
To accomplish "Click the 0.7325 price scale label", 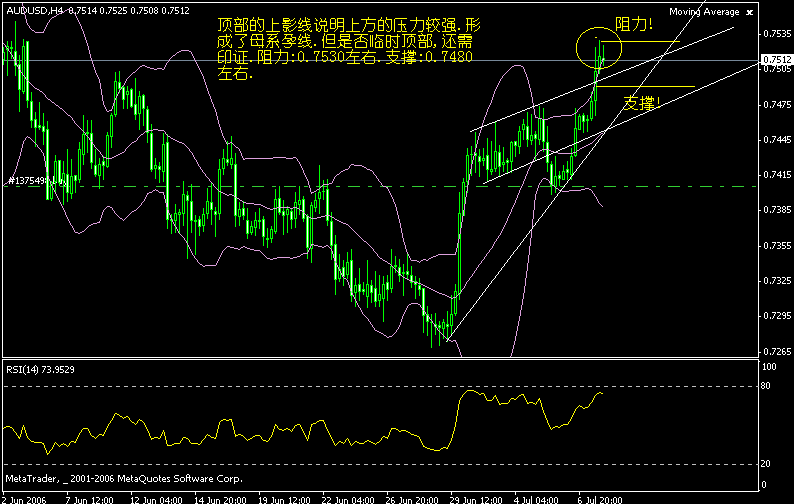I will coord(777,280).
